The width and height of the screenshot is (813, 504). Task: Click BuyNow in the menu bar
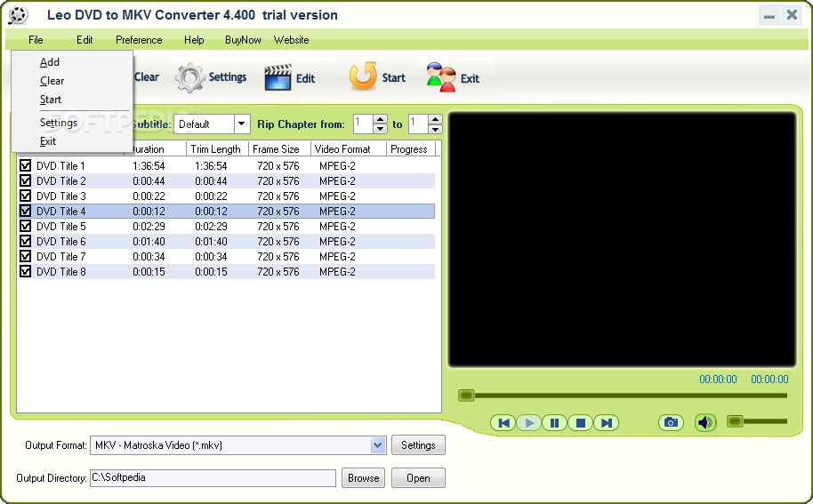pyautogui.click(x=243, y=40)
